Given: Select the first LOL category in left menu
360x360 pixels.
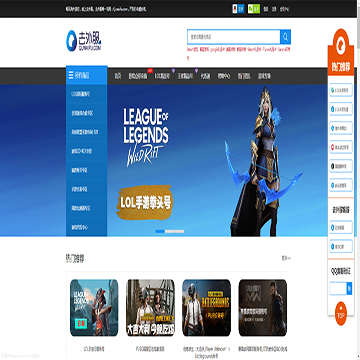Looking at the screenshot, I should (x=87, y=94).
